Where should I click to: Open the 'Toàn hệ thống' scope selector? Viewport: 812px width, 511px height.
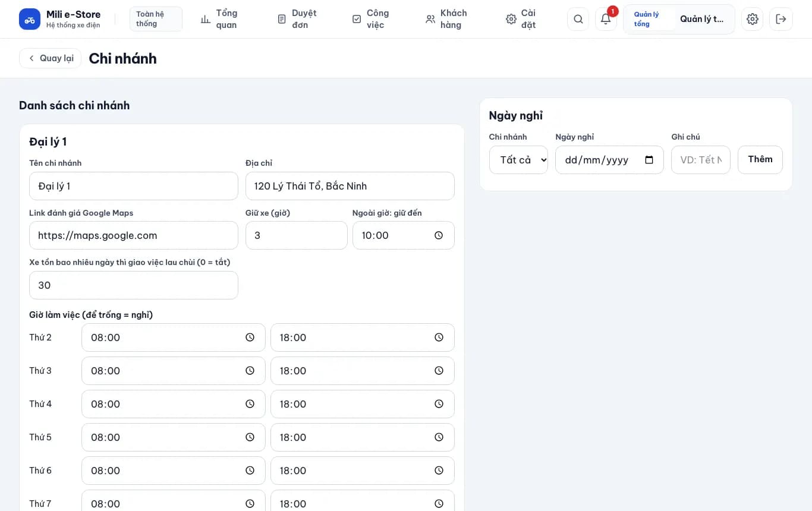click(x=156, y=19)
